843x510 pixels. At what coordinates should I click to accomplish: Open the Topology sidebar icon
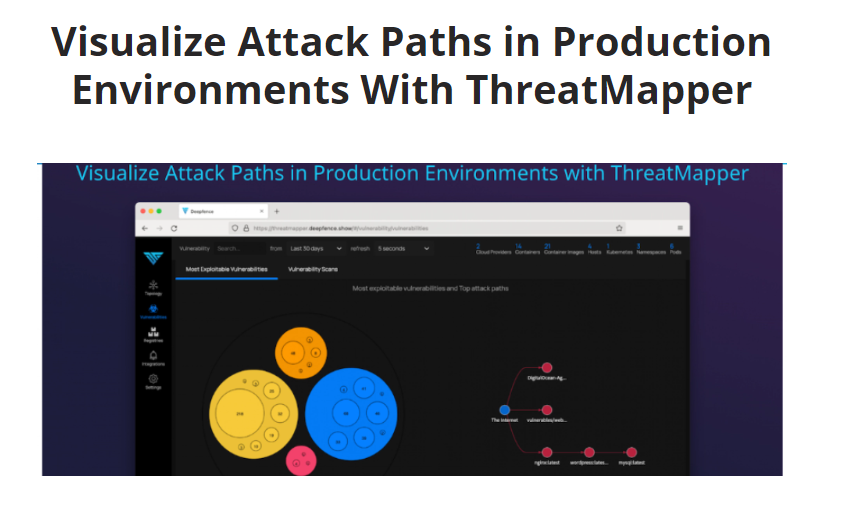(153, 288)
